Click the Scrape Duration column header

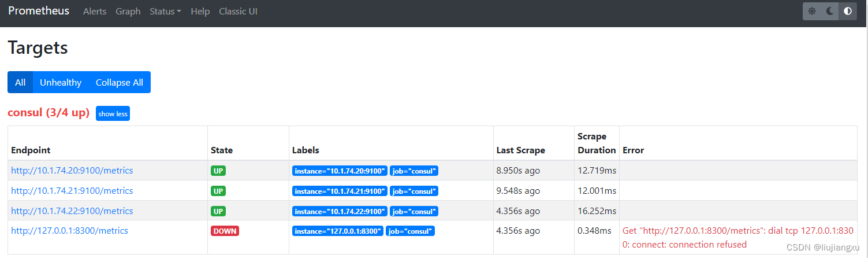(597, 143)
